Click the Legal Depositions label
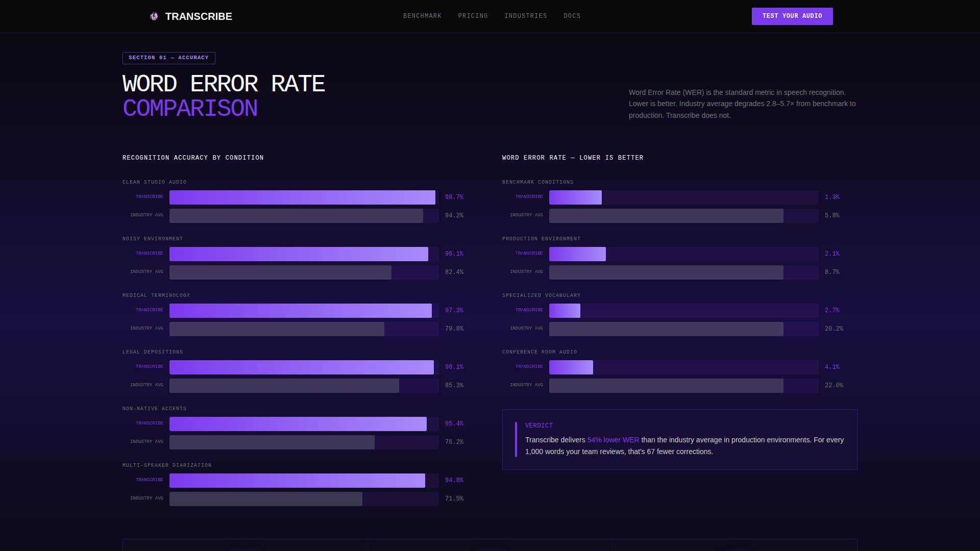The width and height of the screenshot is (980, 551). pyautogui.click(x=152, y=352)
